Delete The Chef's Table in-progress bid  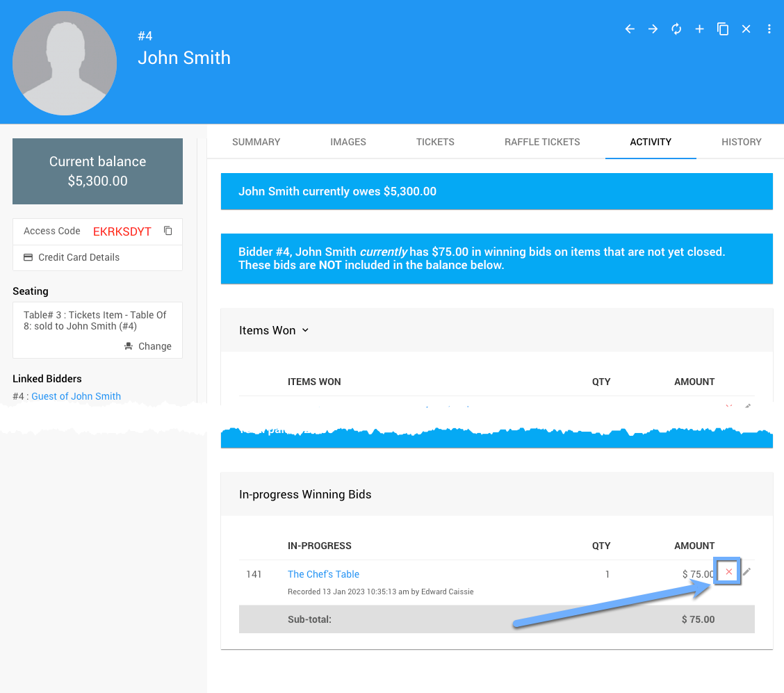(728, 571)
